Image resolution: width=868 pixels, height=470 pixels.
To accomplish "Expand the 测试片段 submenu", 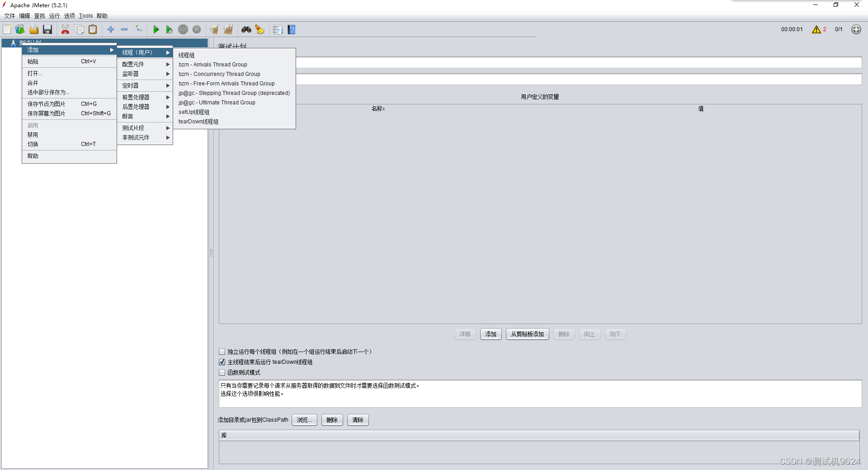I will (x=145, y=128).
